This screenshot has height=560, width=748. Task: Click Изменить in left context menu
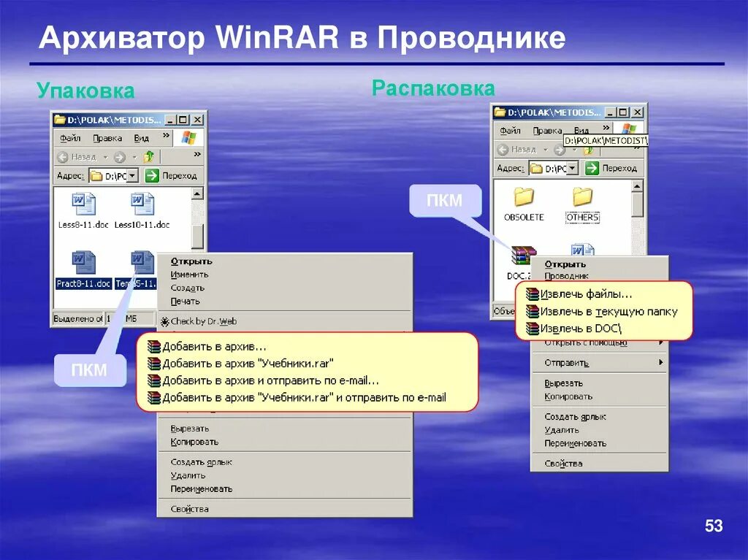tap(189, 275)
